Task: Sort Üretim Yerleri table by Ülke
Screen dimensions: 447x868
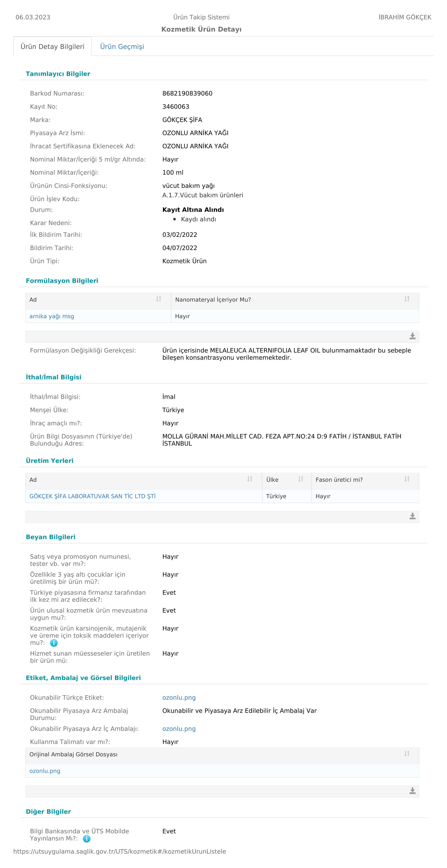Action: point(301,479)
